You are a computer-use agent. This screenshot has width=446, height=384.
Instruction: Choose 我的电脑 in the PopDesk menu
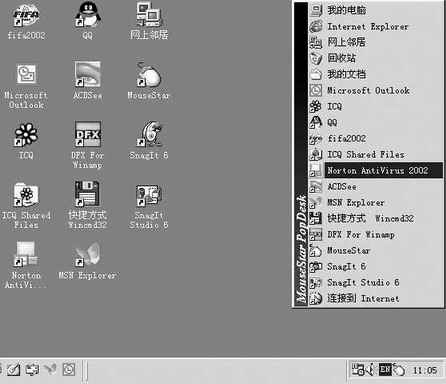pyautogui.click(x=376, y=10)
